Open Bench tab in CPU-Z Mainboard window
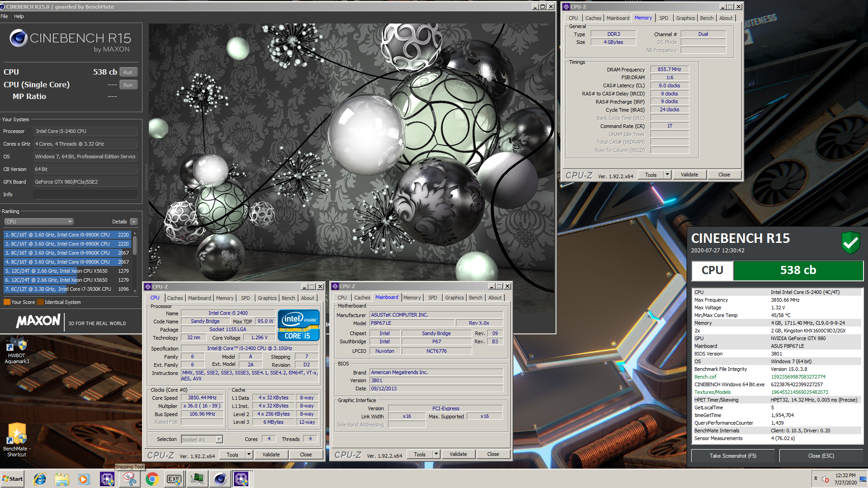The image size is (868, 488). click(475, 298)
